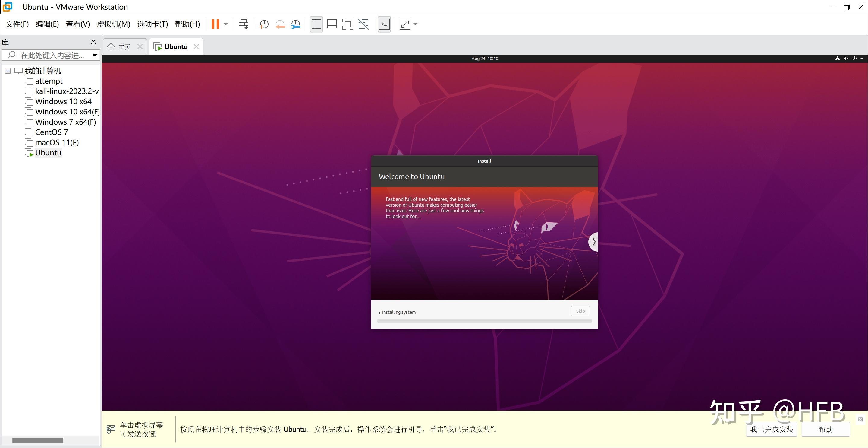Pause the virtual machine
868x448 pixels.
coord(215,24)
